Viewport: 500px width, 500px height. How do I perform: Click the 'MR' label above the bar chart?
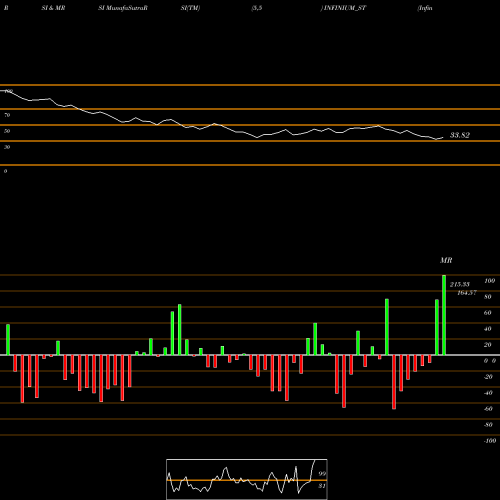click(x=446, y=260)
